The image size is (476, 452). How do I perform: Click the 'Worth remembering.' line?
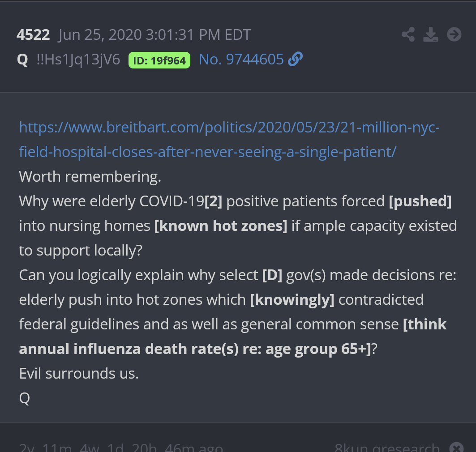pyautogui.click(x=90, y=177)
